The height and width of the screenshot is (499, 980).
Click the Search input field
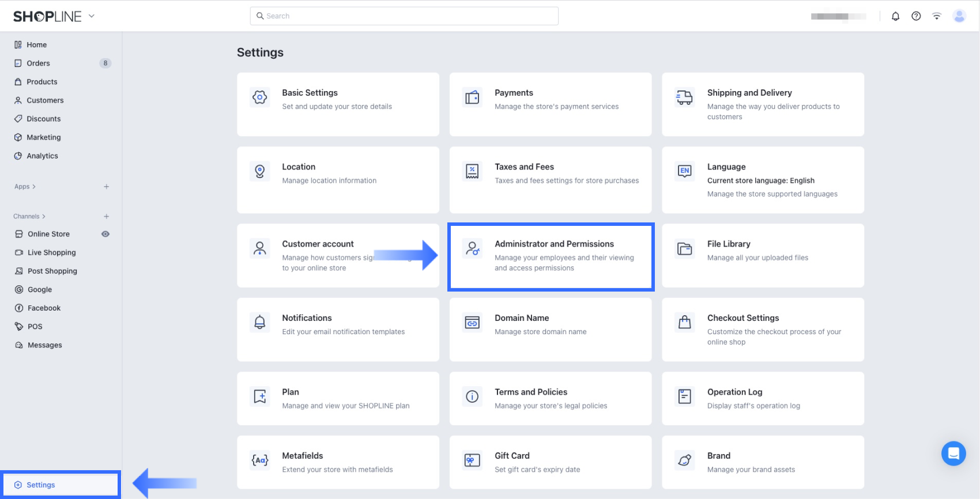tap(404, 16)
